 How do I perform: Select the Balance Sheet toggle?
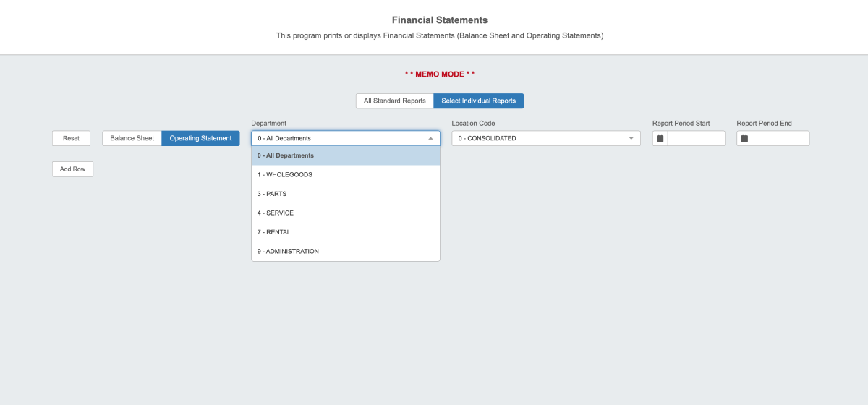point(132,138)
